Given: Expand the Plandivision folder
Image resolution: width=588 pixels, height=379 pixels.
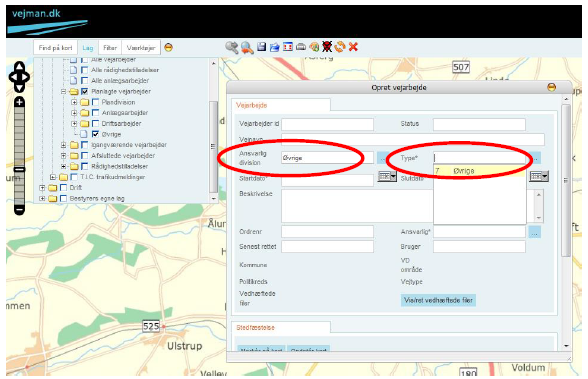Looking at the screenshot, I should point(74,102).
